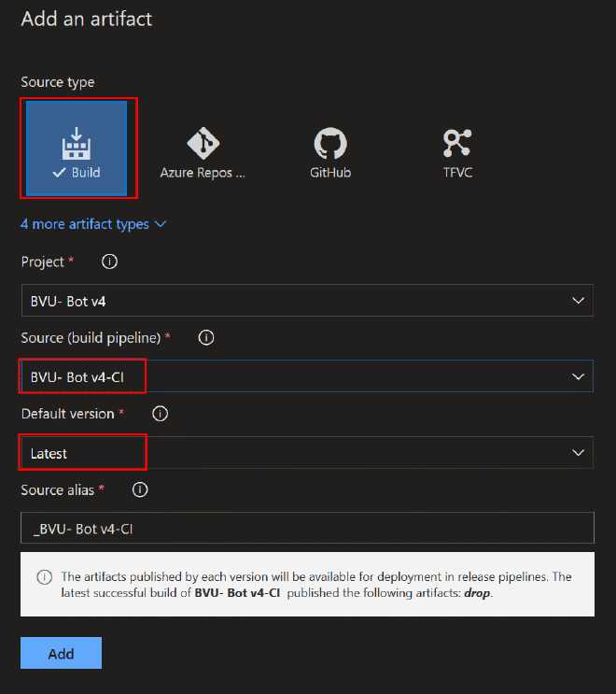
Task: Show info tooltip for Source (build pipeline)
Action: click(x=206, y=338)
